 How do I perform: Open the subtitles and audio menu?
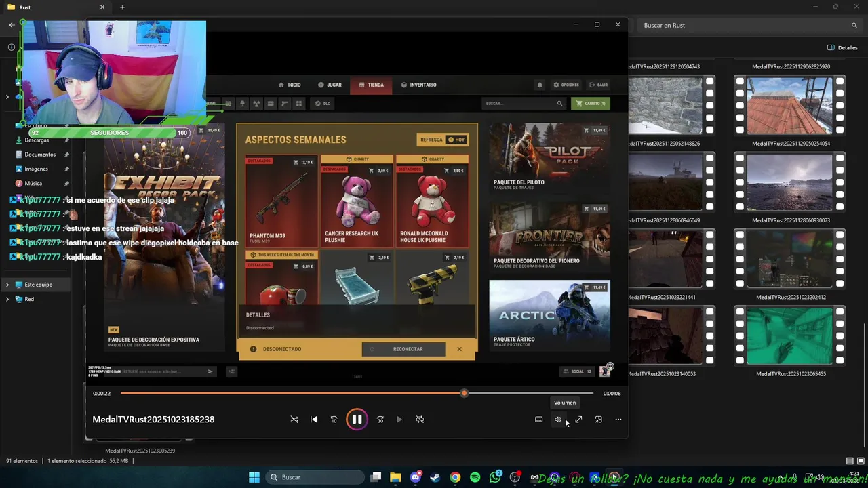539,420
